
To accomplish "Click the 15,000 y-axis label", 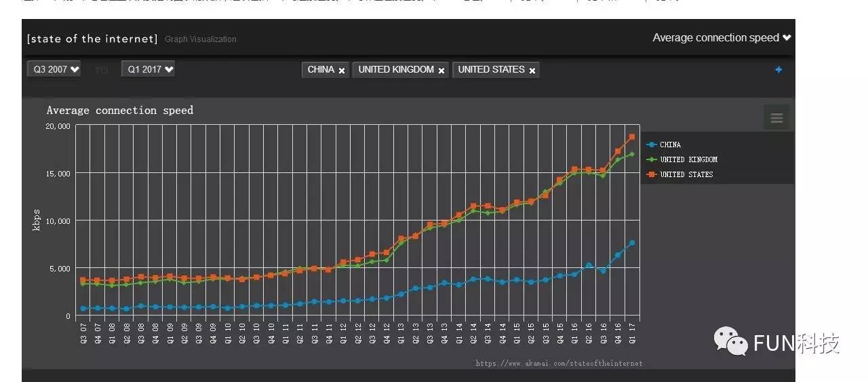I will 58,174.
